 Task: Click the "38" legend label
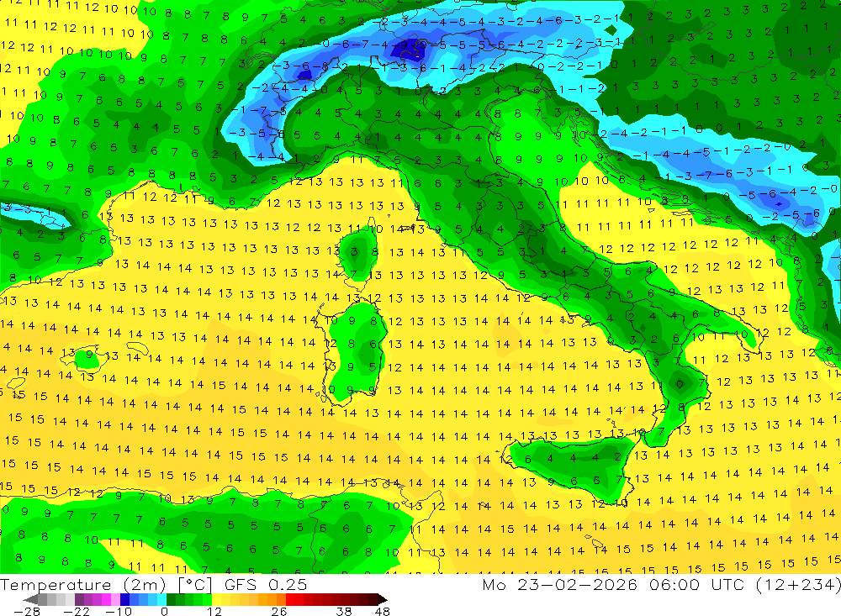pos(343,611)
